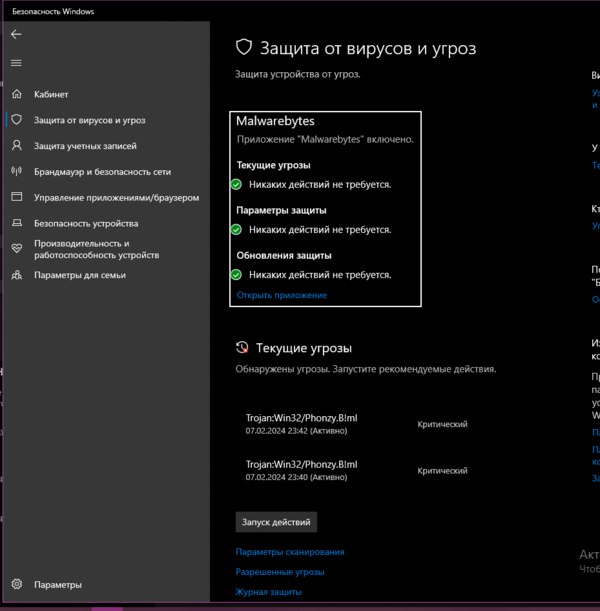This screenshot has height=611, width=600.
Task: Open Разрешенные угрозы link
Action: (x=280, y=572)
